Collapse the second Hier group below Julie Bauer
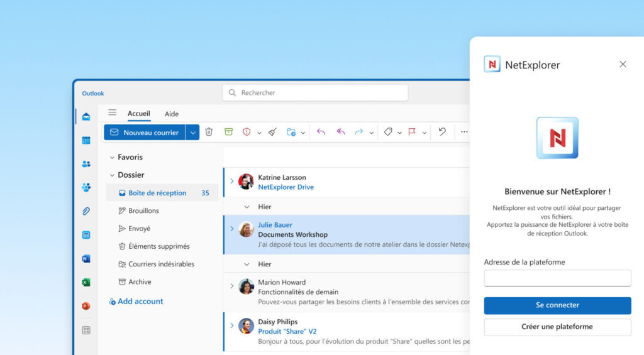 pos(247,265)
